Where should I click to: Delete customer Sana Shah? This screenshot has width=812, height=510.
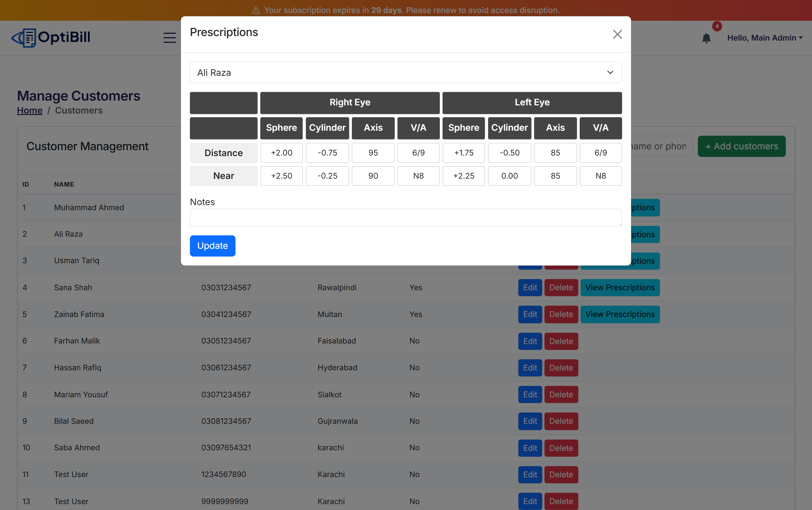(561, 287)
